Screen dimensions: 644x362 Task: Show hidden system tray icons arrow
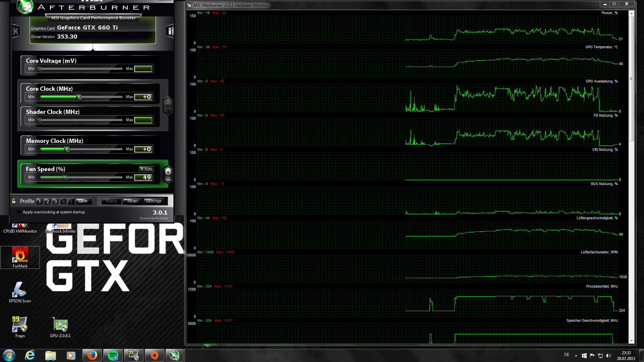tap(576, 355)
